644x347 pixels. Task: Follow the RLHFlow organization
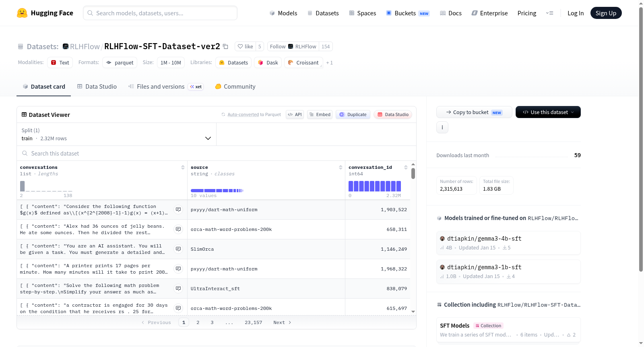[x=293, y=46]
